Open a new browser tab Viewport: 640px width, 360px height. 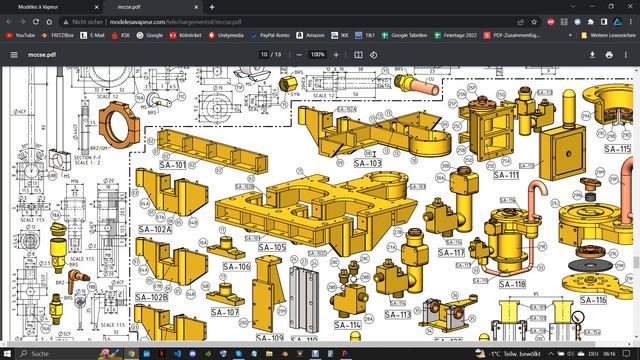coord(212,7)
